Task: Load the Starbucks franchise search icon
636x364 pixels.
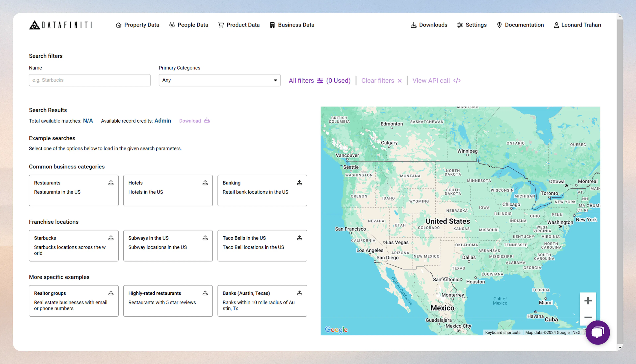Action: (111, 238)
